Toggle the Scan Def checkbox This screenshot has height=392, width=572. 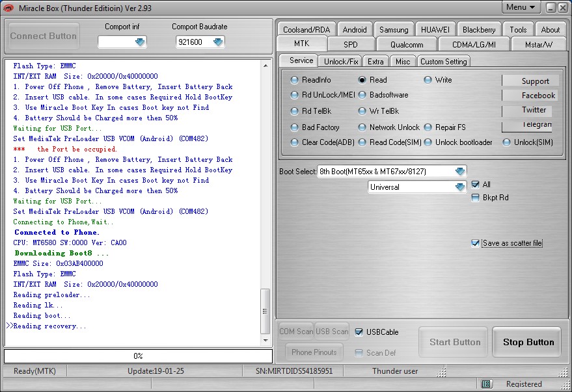click(x=359, y=352)
